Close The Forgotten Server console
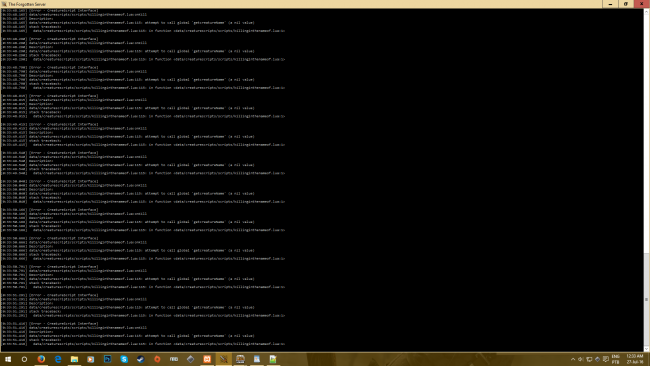The height and width of the screenshot is (366, 650). (x=642, y=4)
